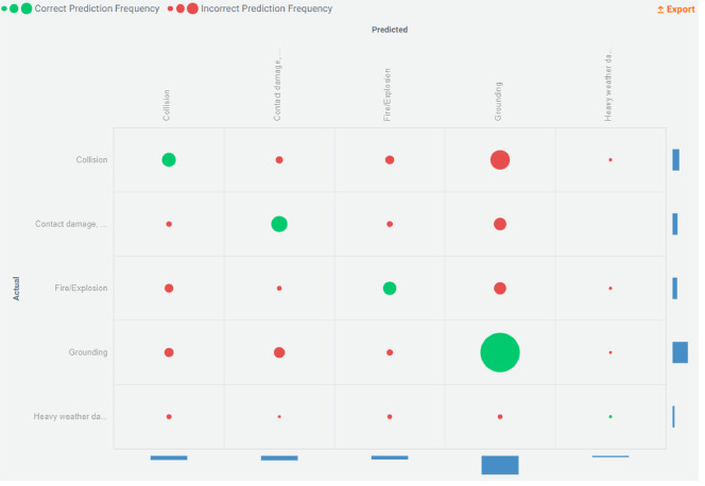Click the Heavy weather actual row label
The height and width of the screenshot is (486, 705).
tap(70, 417)
